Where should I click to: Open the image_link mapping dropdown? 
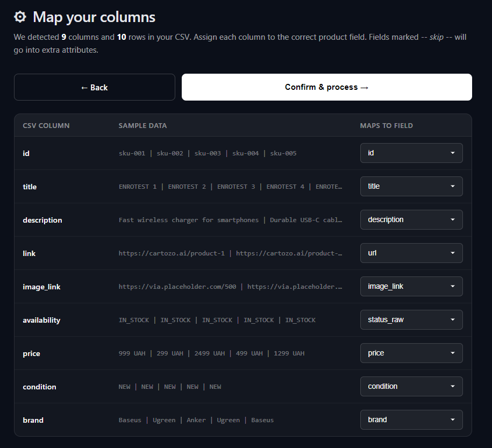(411, 286)
